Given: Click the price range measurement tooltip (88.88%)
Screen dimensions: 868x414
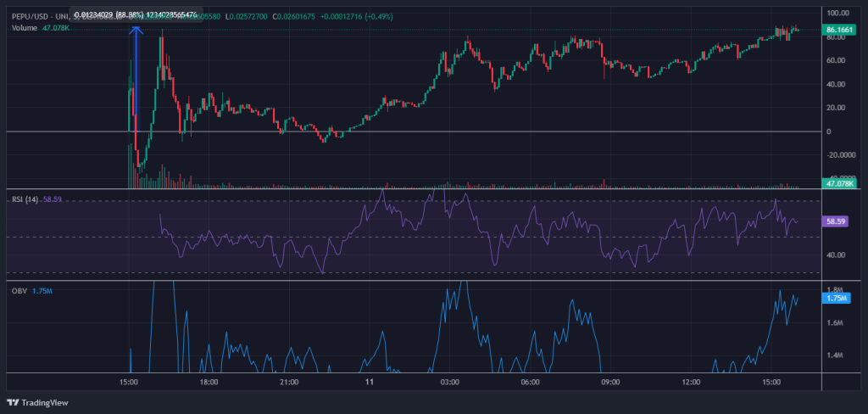Looking at the screenshot, I should (x=136, y=14).
